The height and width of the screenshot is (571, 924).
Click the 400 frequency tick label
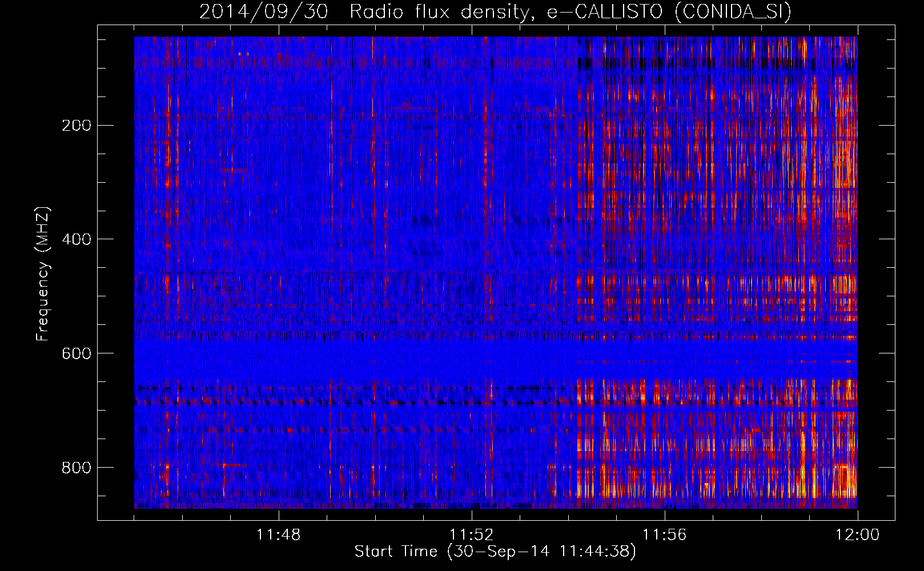[76, 239]
